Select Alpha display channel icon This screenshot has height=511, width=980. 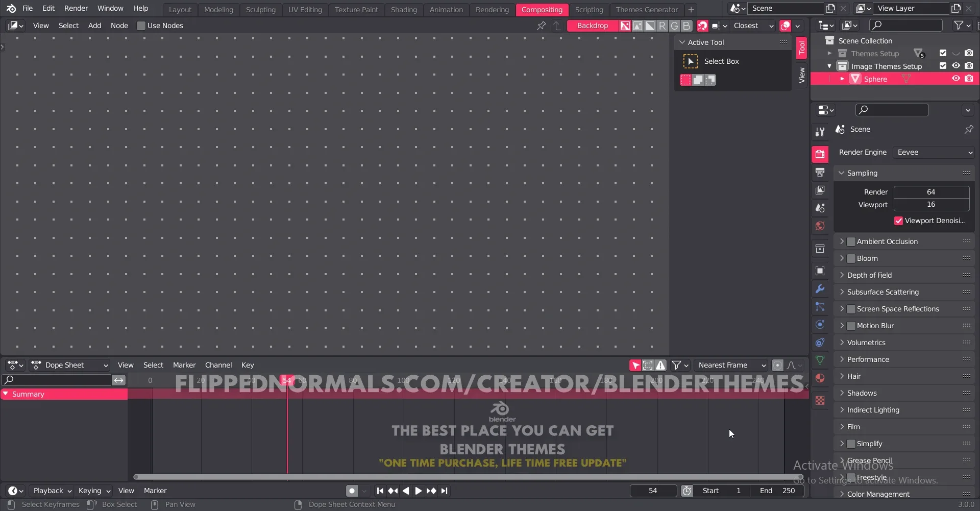(x=650, y=26)
